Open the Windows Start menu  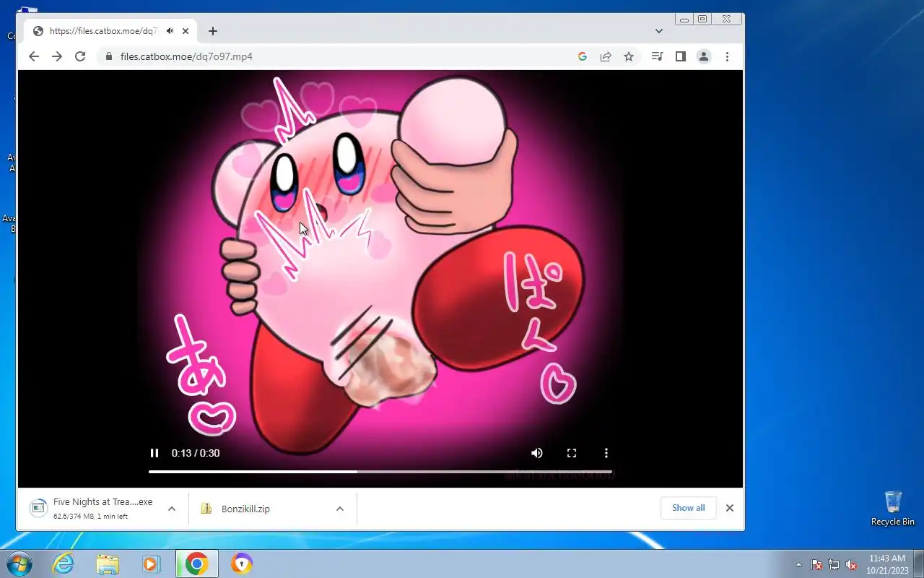coord(19,564)
